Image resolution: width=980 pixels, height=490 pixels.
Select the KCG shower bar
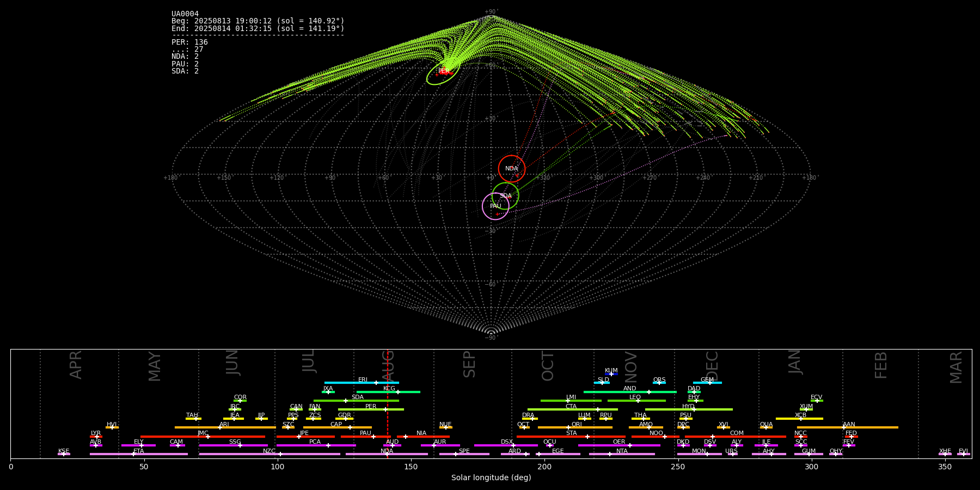coord(388,391)
